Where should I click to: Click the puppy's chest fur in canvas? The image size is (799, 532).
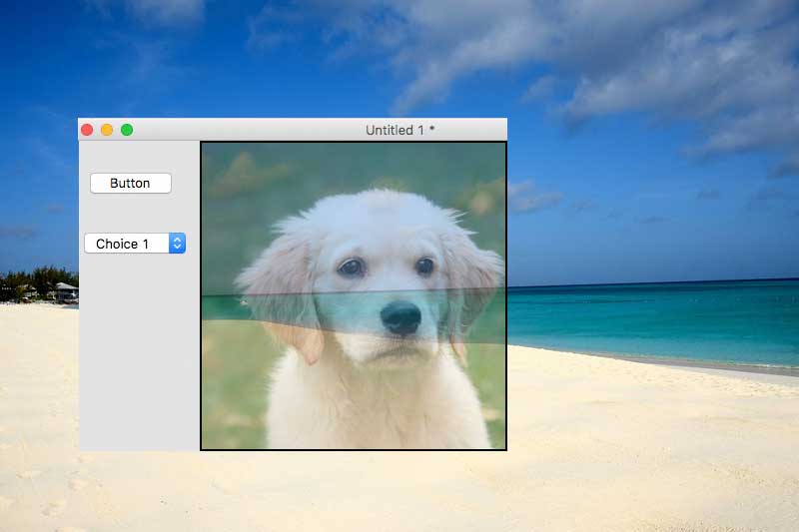(x=380, y=409)
